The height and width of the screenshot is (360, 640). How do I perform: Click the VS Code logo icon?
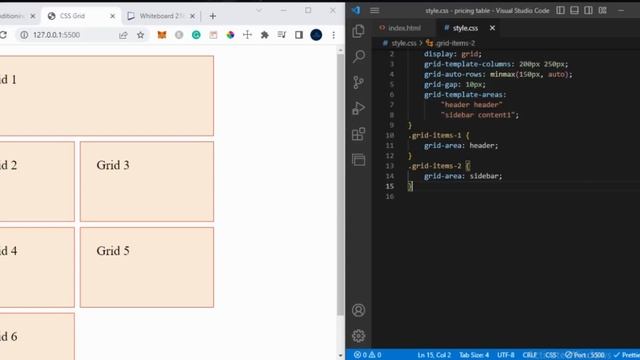[356, 11]
